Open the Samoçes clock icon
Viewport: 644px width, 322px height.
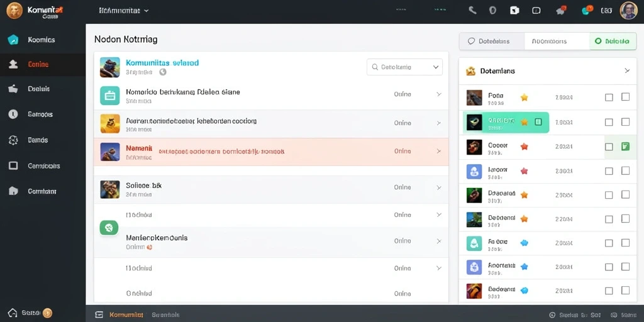point(13,114)
